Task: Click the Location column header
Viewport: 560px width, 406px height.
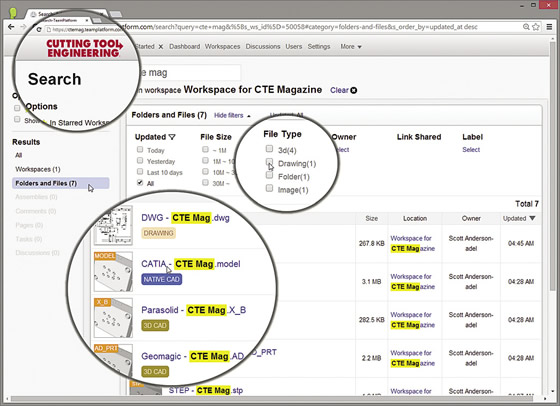Action: coord(415,219)
